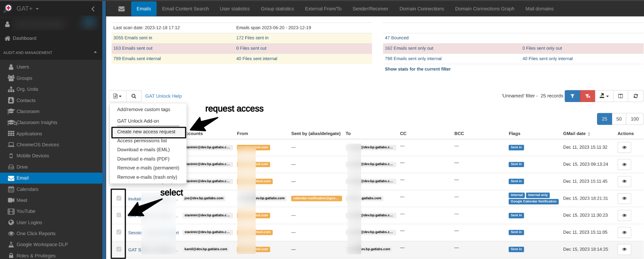Toggle checkbox for the Invitation email row
Image resolution: width=644 pixels, height=259 pixels.
pyautogui.click(x=119, y=198)
